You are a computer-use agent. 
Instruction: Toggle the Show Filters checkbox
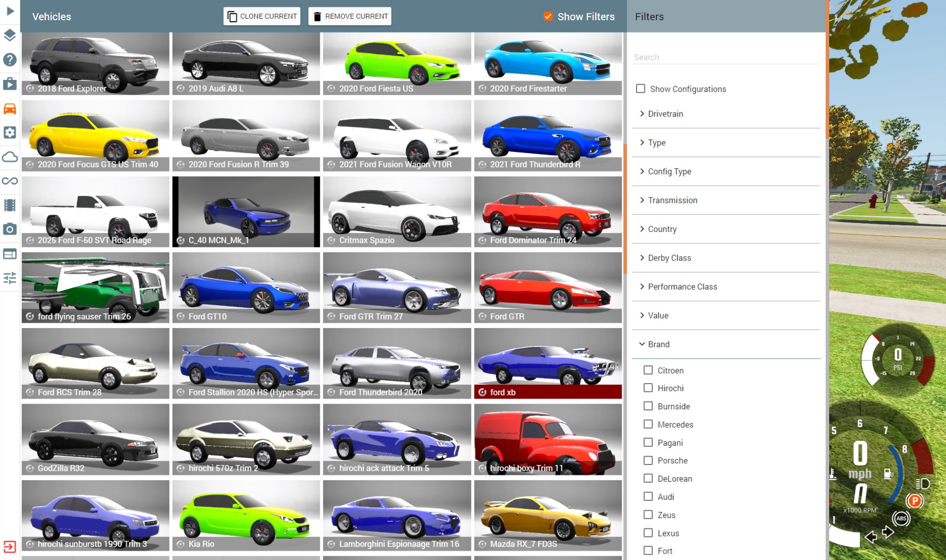(548, 16)
